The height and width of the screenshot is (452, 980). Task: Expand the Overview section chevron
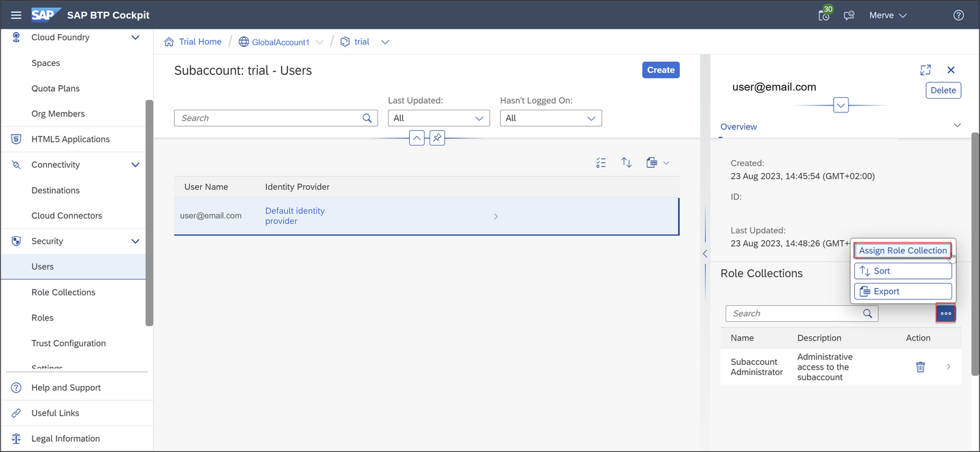pos(958,125)
